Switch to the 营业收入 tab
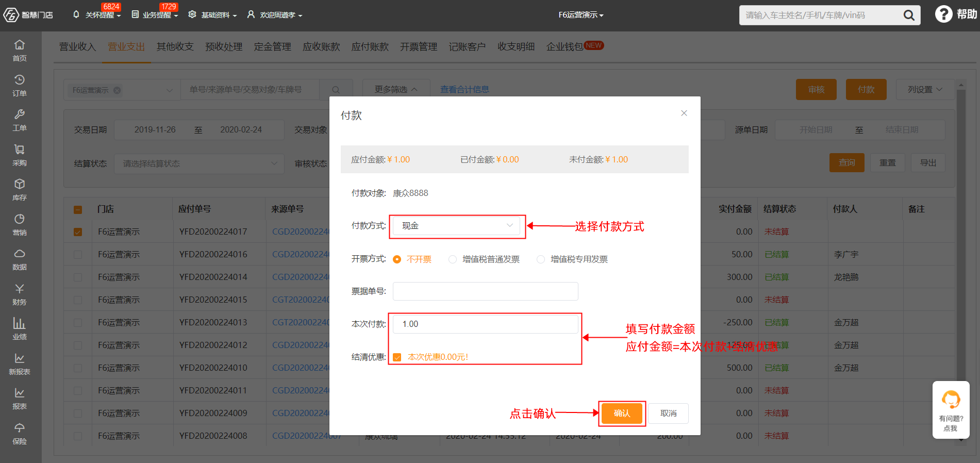 click(78, 47)
